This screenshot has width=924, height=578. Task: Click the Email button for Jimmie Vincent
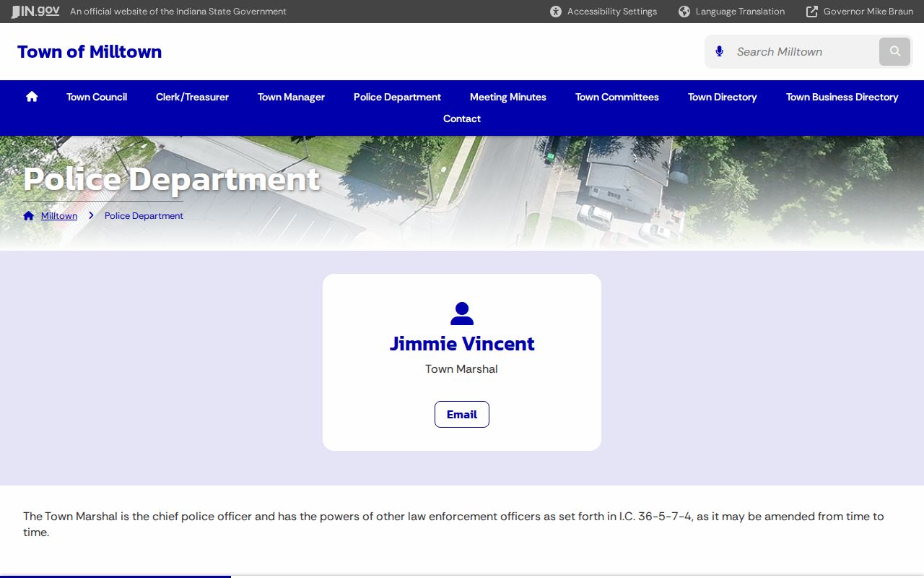pos(462,415)
